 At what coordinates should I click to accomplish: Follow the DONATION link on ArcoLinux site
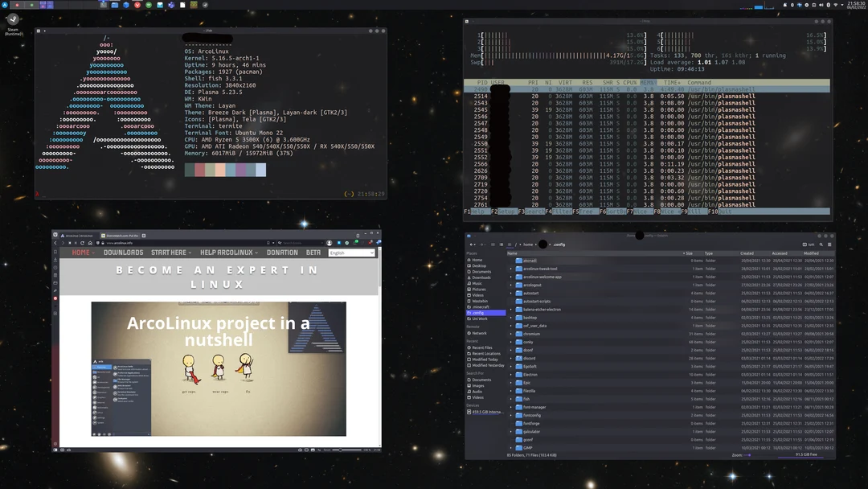tap(282, 252)
